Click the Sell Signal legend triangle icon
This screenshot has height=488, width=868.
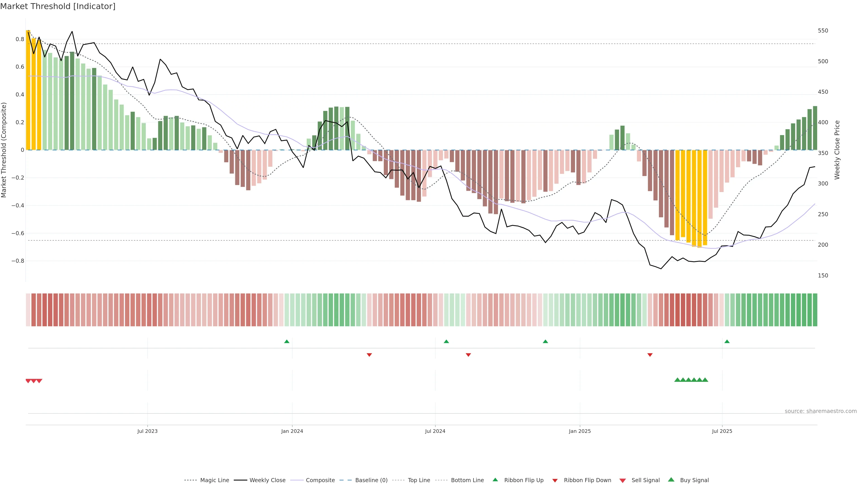(x=623, y=480)
